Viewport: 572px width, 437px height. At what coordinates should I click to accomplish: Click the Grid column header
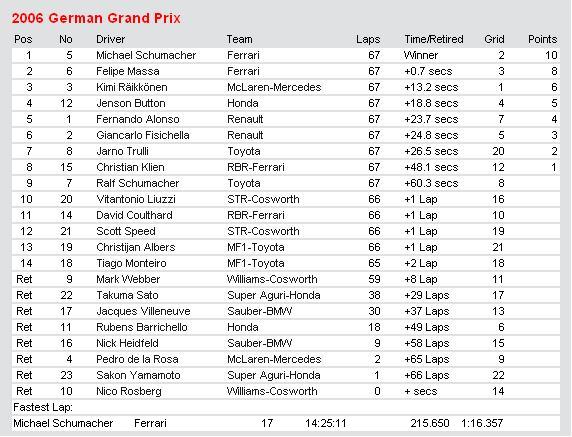click(494, 39)
